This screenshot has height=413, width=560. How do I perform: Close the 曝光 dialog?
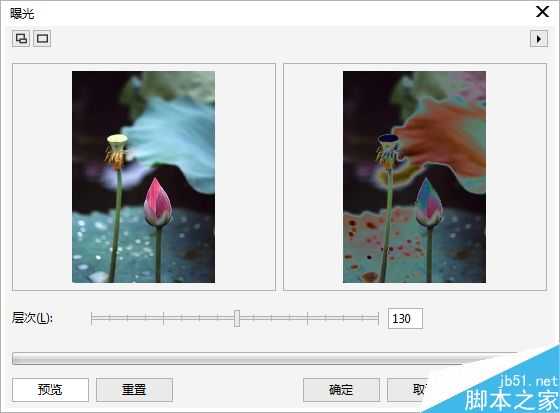tap(542, 12)
